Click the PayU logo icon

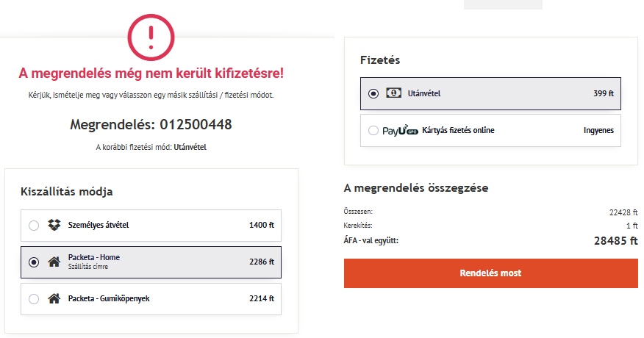[x=400, y=131]
